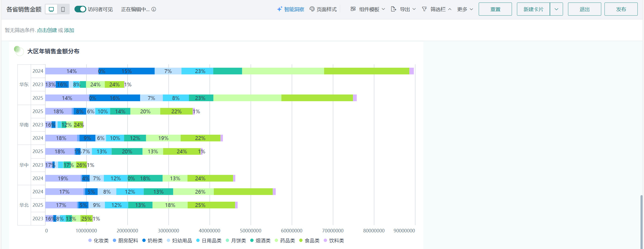Open 智能洞察 sparkle icon

(x=279, y=9)
